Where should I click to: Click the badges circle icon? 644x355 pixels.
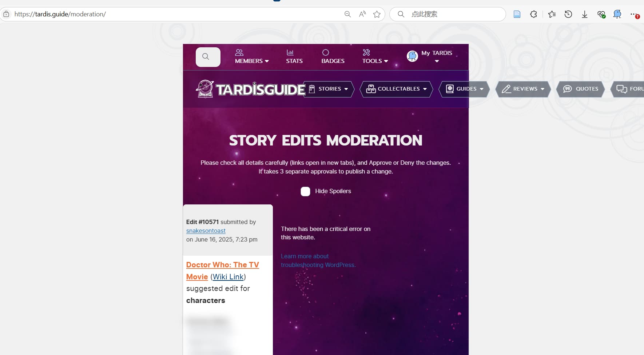(326, 52)
